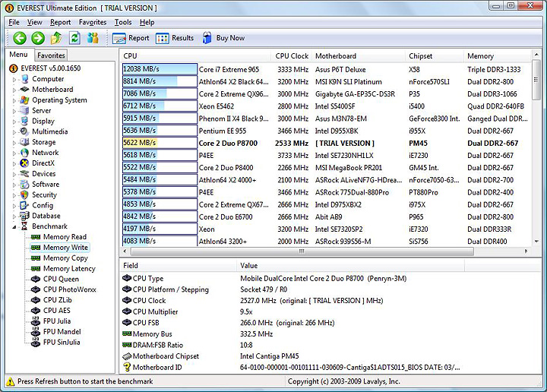Open the Tools menu

pyautogui.click(x=123, y=22)
